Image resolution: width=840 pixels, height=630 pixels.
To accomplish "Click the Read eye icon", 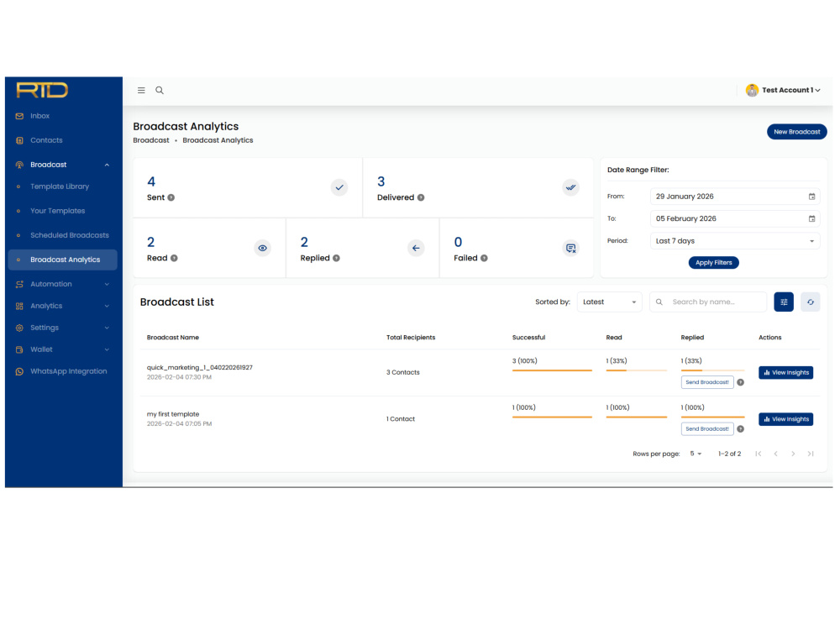I will (x=262, y=248).
